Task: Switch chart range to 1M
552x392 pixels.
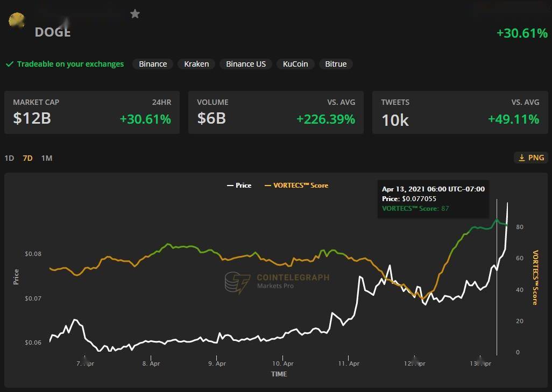Action: 47,158
